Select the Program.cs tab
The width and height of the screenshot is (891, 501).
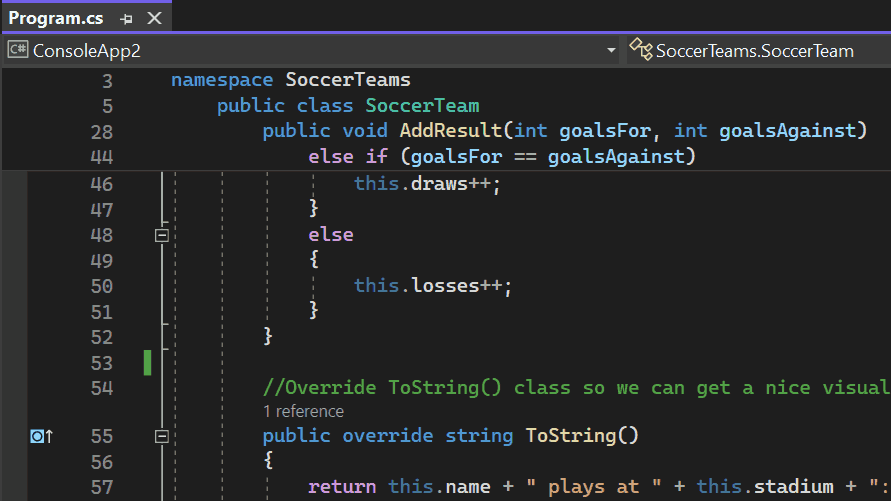56,19
